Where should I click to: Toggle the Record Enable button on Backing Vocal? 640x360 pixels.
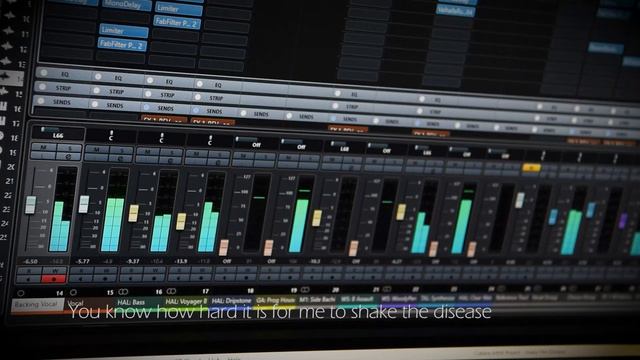[x=53, y=280]
